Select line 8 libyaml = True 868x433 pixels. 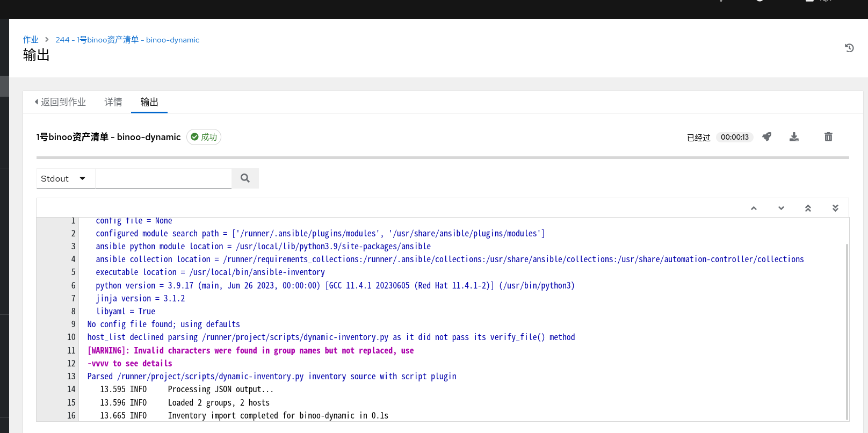(x=125, y=312)
